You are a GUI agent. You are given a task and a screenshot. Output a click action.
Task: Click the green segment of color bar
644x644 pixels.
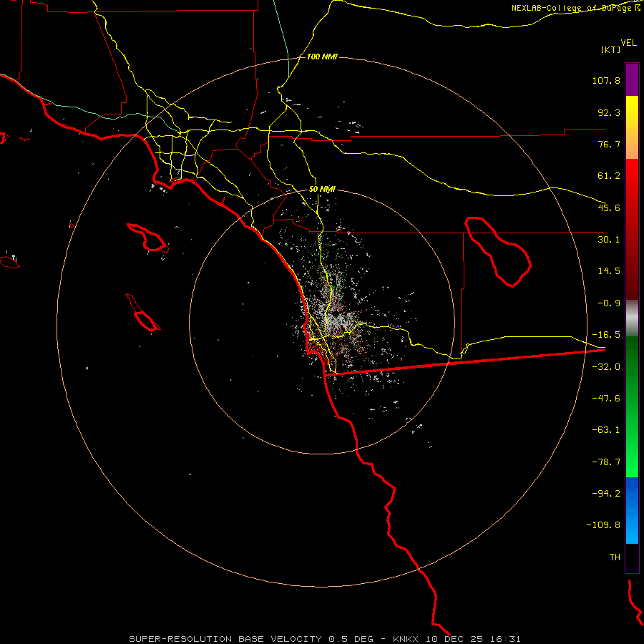632,406
